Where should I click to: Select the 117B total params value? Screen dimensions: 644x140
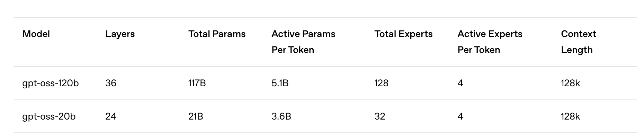click(x=197, y=83)
